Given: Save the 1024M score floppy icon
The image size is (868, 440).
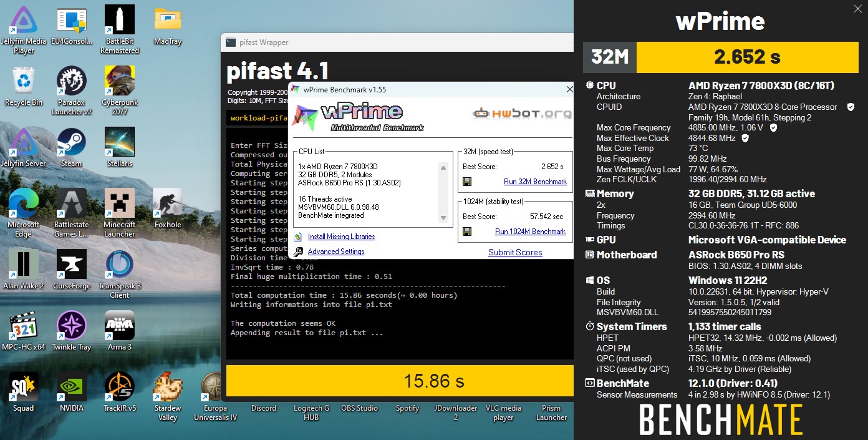Looking at the screenshot, I should (467, 232).
